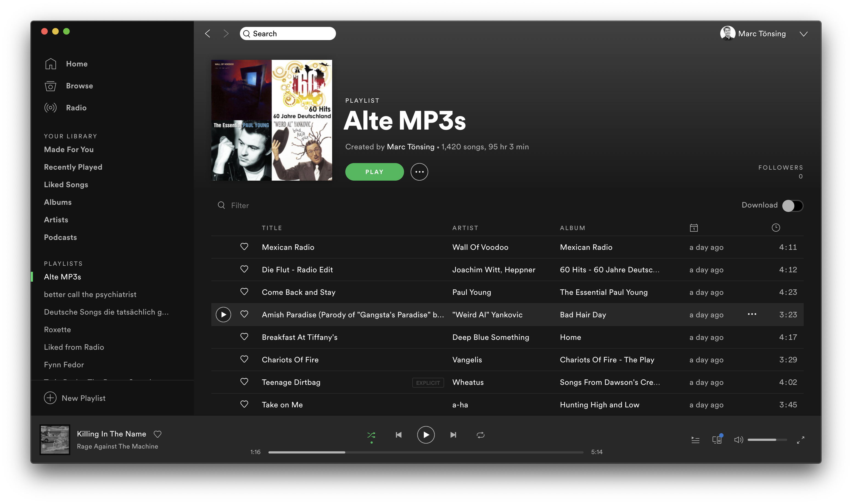Open artist Vangelis
Viewport: 852px width, 504px height.
pos(467,360)
